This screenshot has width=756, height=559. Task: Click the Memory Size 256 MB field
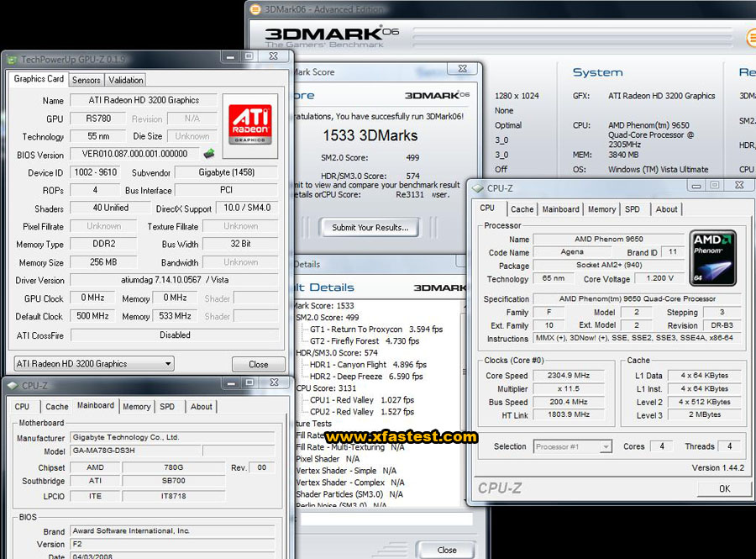(x=103, y=262)
